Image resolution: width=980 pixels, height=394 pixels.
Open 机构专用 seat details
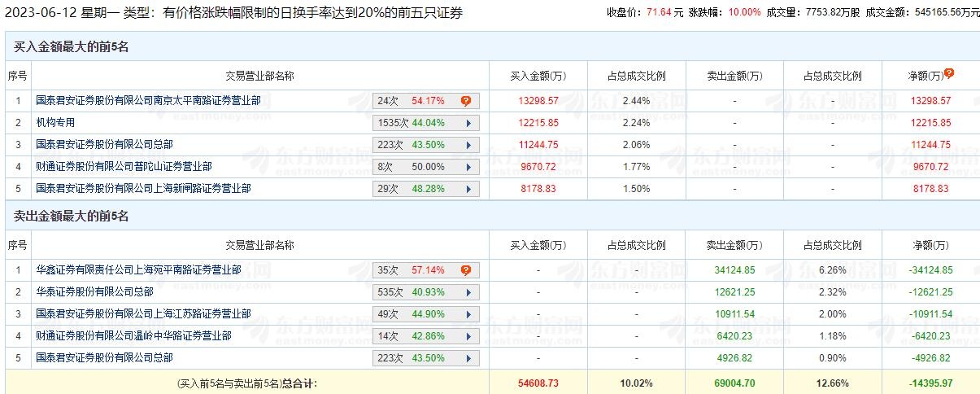click(55, 123)
